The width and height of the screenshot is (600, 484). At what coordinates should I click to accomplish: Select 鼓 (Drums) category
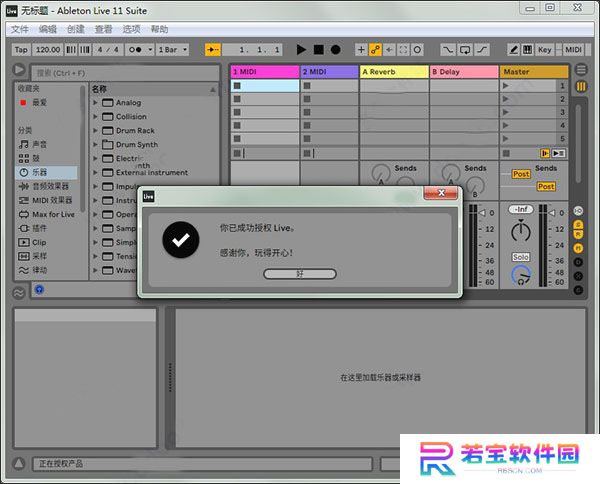(x=47, y=158)
